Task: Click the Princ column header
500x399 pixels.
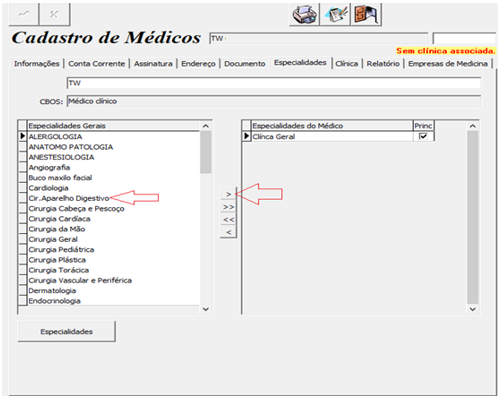Action: tap(423, 126)
